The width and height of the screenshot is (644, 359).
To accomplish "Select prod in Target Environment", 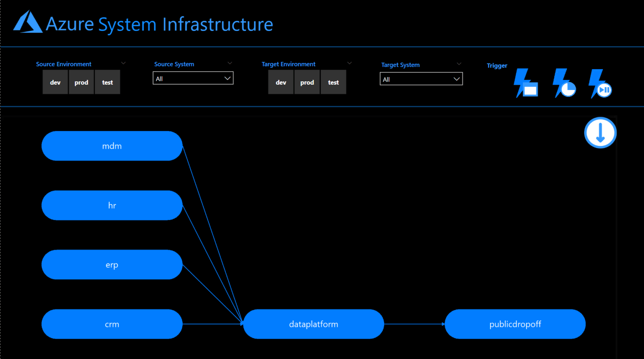I will [x=307, y=82].
